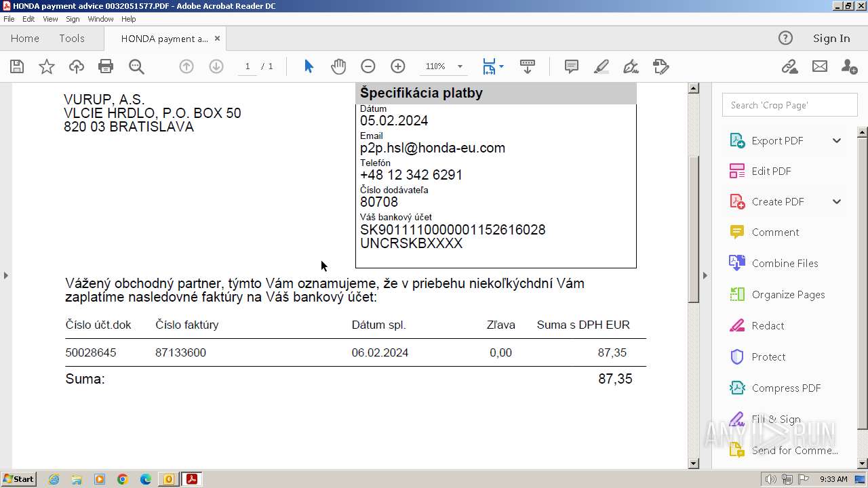Open the Protect tool
This screenshot has width=868, height=488.
click(768, 357)
